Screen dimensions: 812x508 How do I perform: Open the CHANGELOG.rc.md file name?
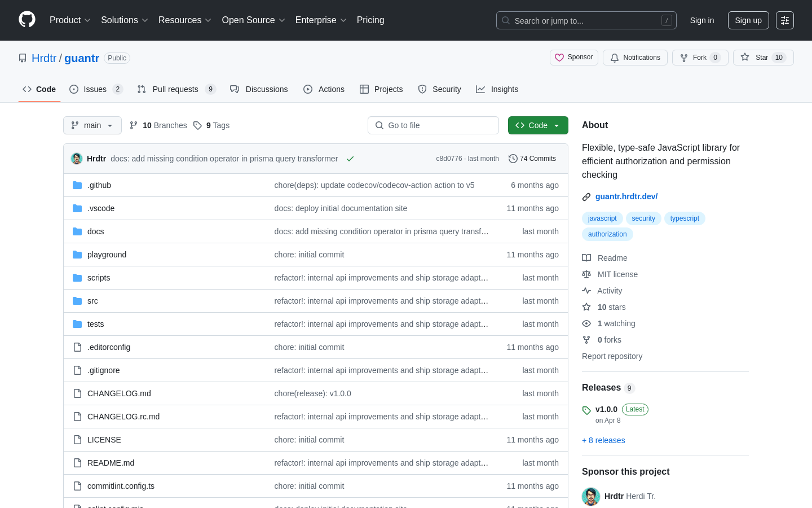[123, 417]
